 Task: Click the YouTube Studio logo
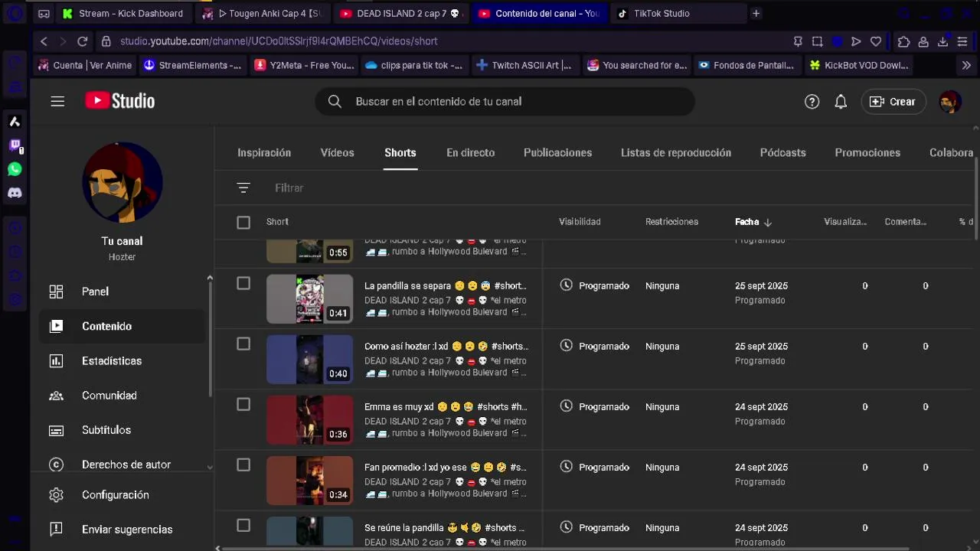119,101
